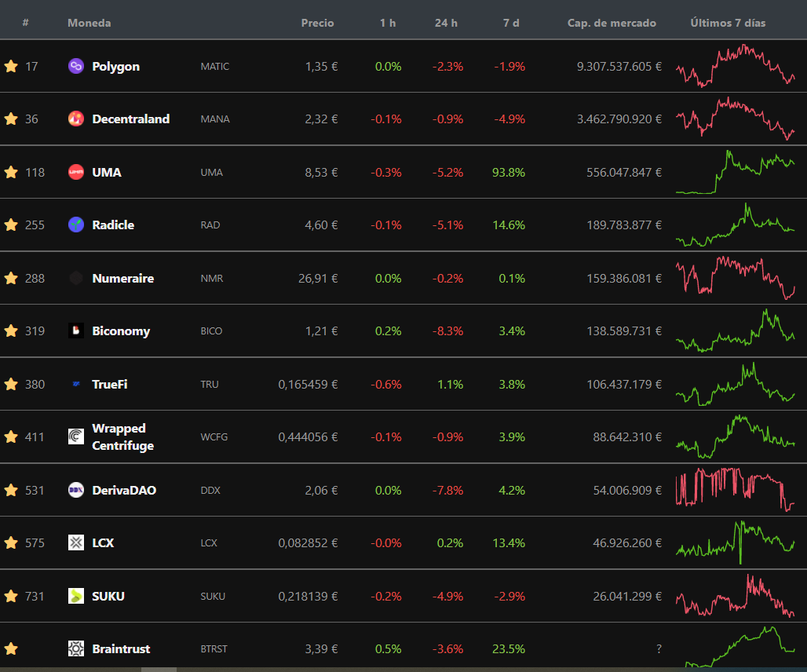Open UMA's 7-day sparkline chart

click(x=735, y=172)
